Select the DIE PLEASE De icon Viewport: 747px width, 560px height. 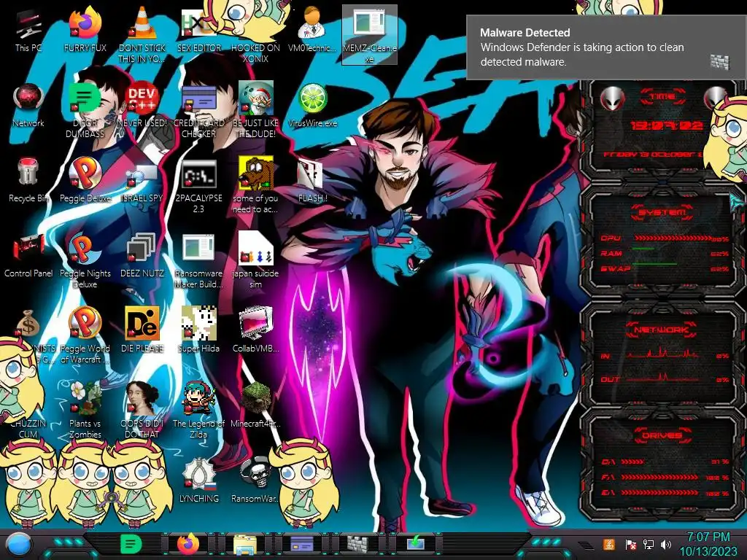click(142, 331)
